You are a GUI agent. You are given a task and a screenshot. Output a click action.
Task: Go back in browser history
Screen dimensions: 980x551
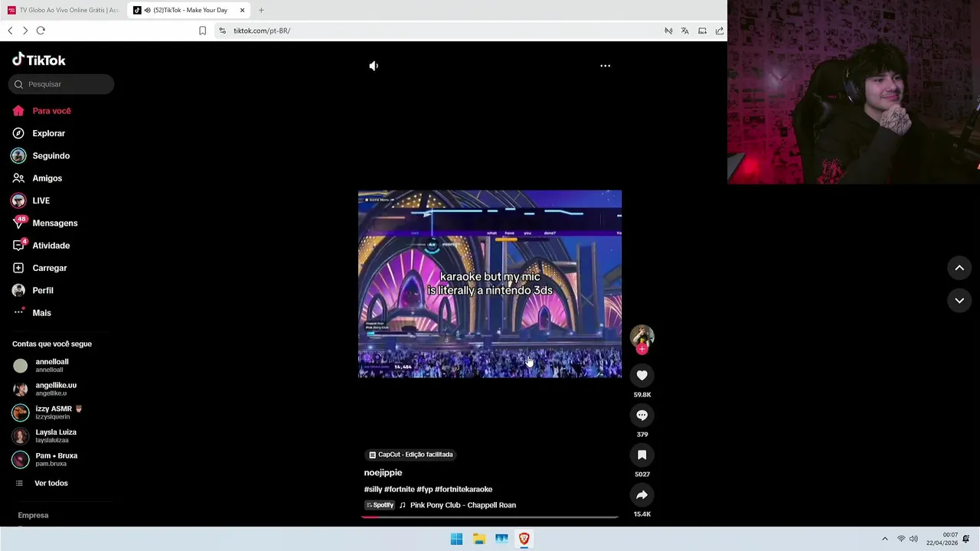click(x=10, y=31)
